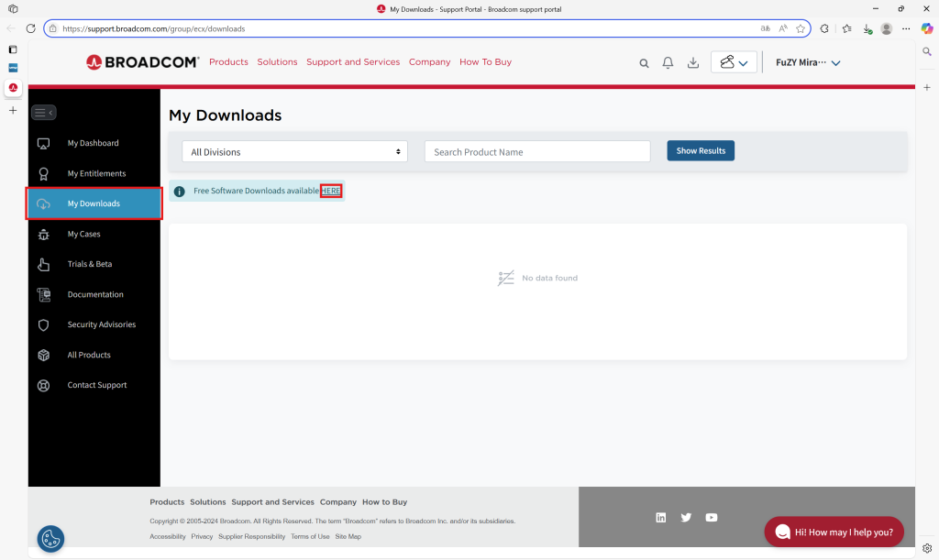Open the Copilot icon in the browser toolbar

coord(927,28)
